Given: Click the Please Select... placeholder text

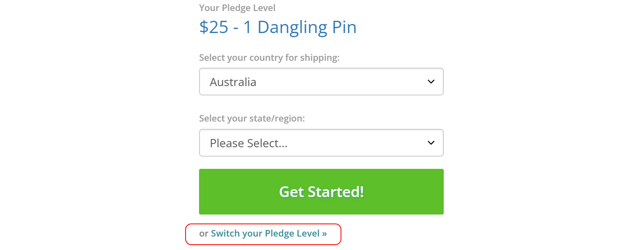Looking at the screenshot, I should click(x=248, y=144).
